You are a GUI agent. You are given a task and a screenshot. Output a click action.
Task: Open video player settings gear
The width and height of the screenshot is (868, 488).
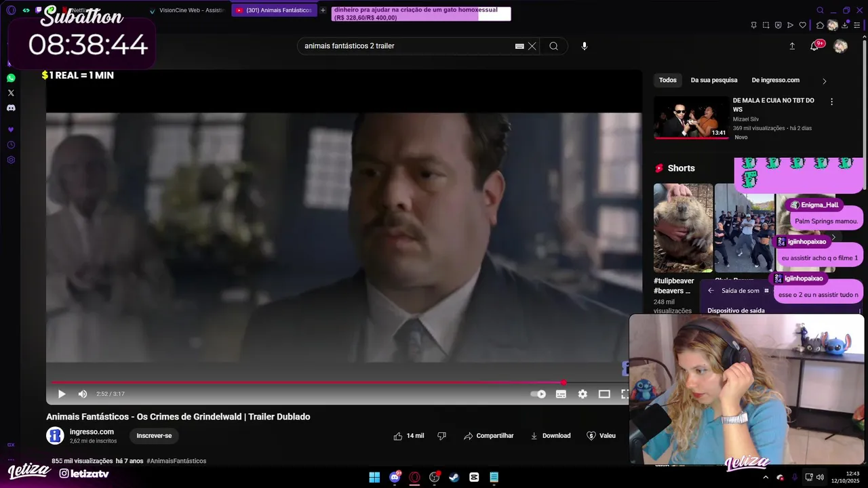(x=583, y=394)
